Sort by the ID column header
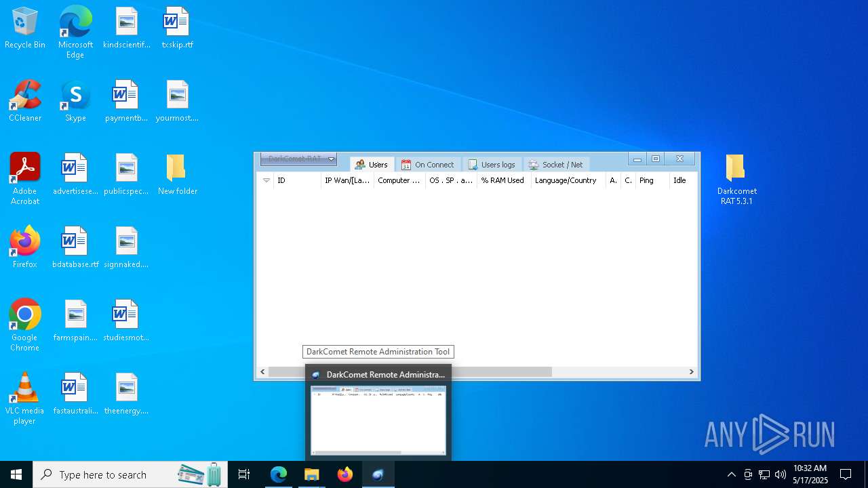The height and width of the screenshot is (488, 868). [297, 180]
